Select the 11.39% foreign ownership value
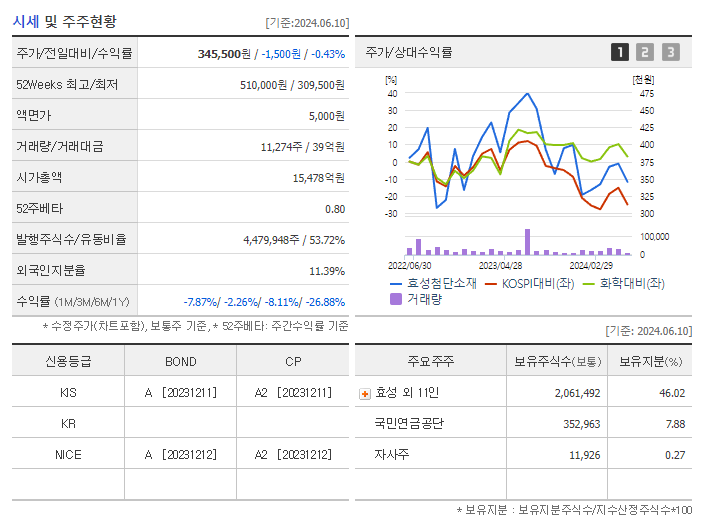The width and height of the screenshot is (702, 525). point(327,271)
